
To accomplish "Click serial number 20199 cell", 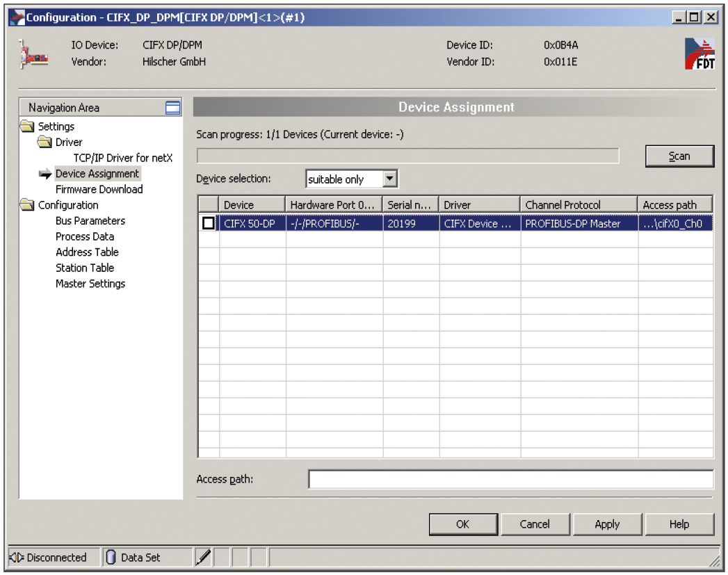I will pyautogui.click(x=412, y=224).
